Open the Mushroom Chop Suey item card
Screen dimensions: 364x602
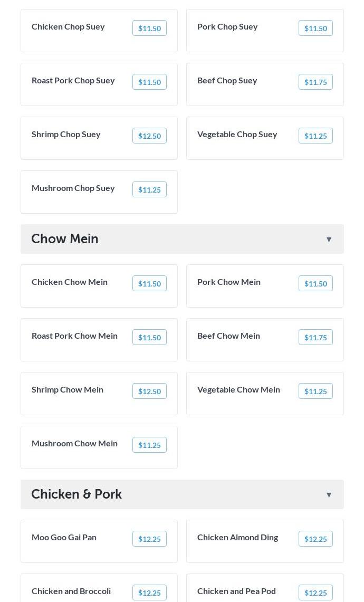(x=99, y=192)
